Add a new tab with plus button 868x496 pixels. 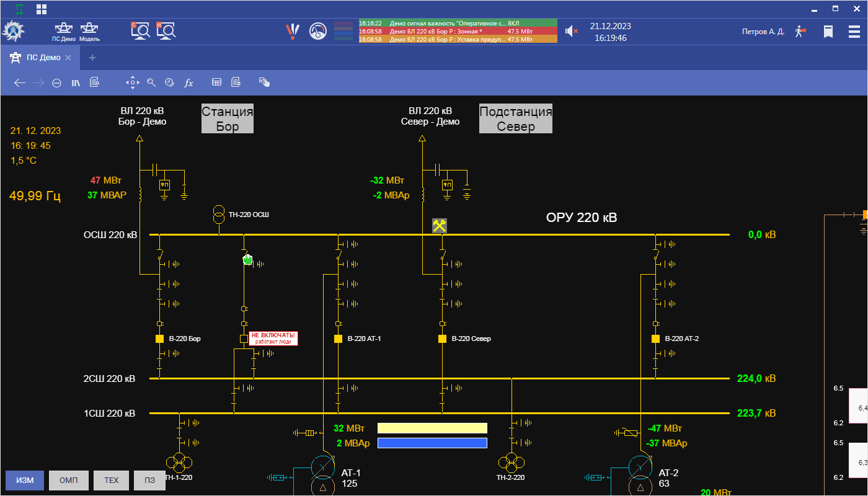(92, 58)
